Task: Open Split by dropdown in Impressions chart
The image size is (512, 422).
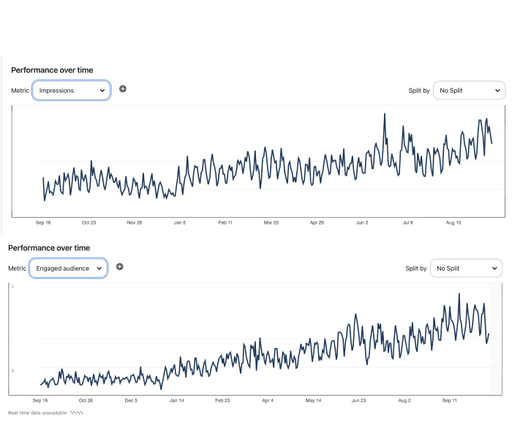Action: point(469,90)
